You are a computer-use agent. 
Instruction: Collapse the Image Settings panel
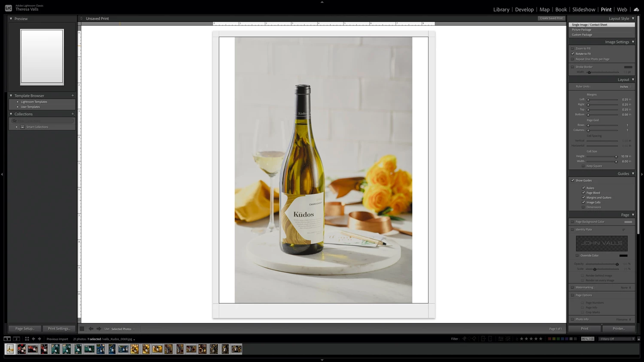click(633, 42)
